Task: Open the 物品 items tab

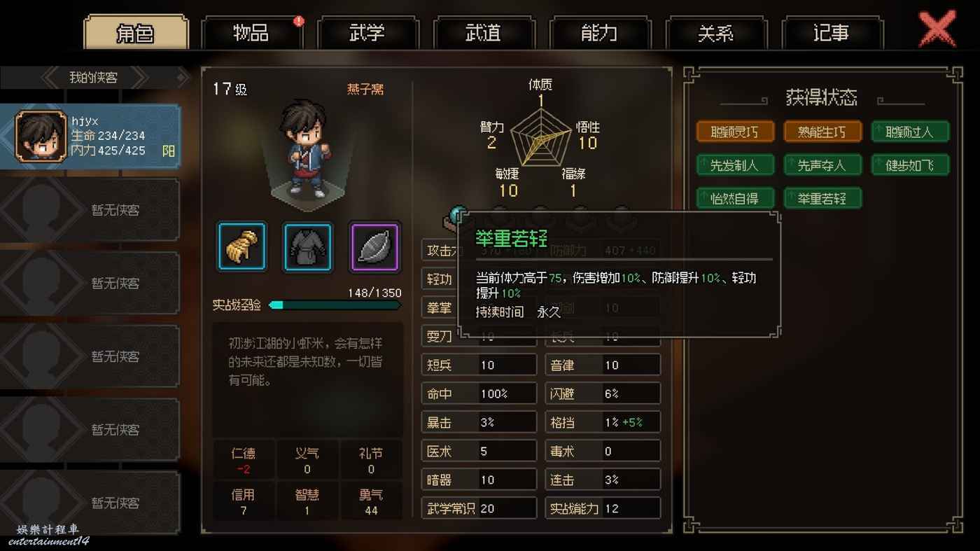Action: 251,33
